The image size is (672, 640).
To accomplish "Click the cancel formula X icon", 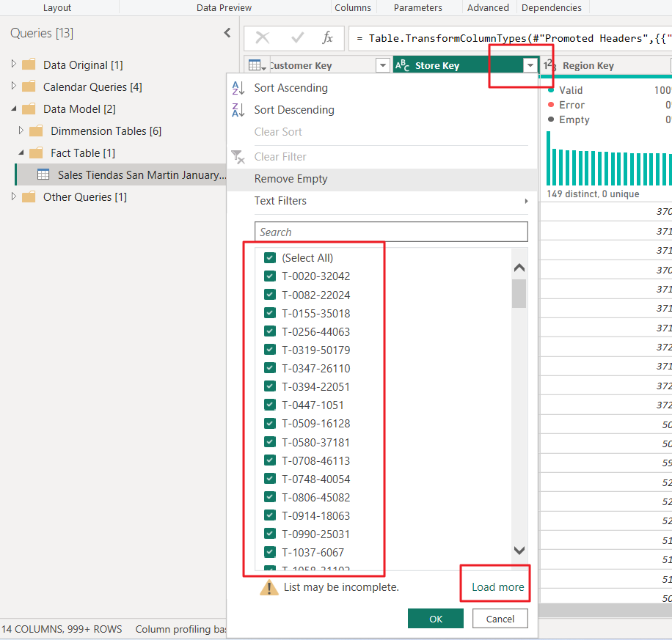I will coord(263,38).
